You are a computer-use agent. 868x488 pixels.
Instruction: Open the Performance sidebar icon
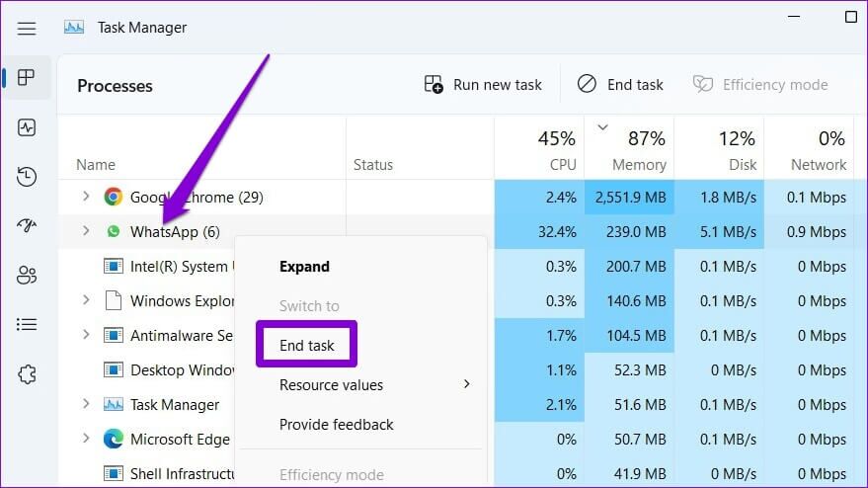click(27, 127)
